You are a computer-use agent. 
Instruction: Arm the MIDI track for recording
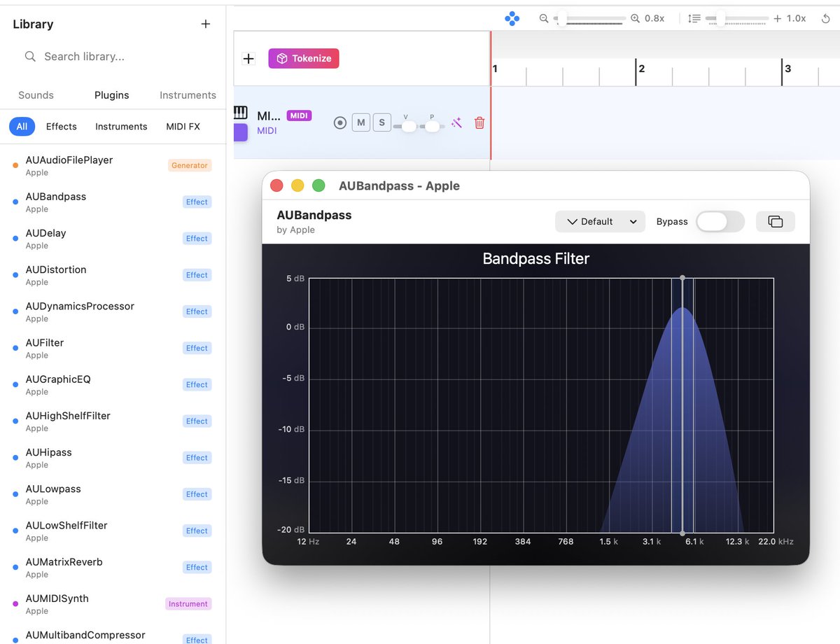click(340, 122)
